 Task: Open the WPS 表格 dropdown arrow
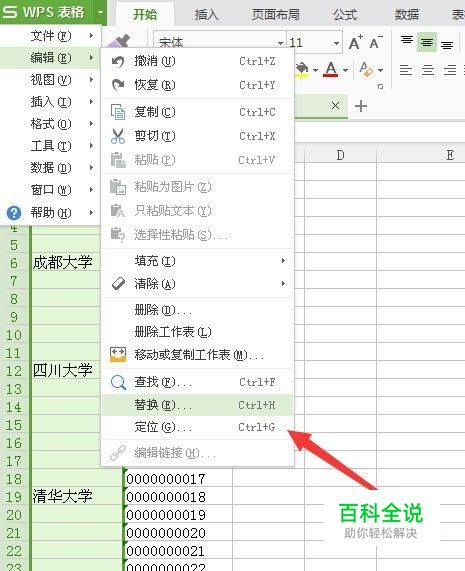(100, 12)
